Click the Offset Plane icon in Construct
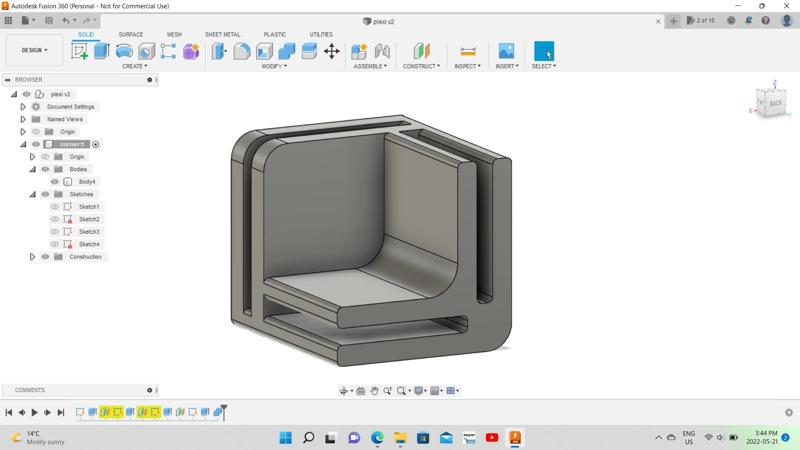The width and height of the screenshot is (800, 450). tap(422, 51)
